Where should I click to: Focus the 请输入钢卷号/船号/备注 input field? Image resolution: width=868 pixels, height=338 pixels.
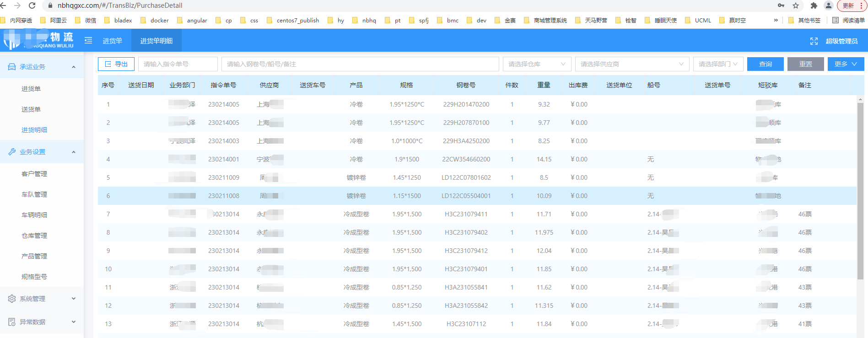click(x=360, y=64)
